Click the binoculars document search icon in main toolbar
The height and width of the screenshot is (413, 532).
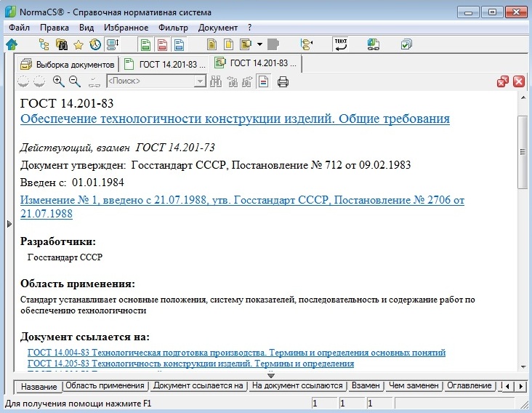[x=61, y=44]
